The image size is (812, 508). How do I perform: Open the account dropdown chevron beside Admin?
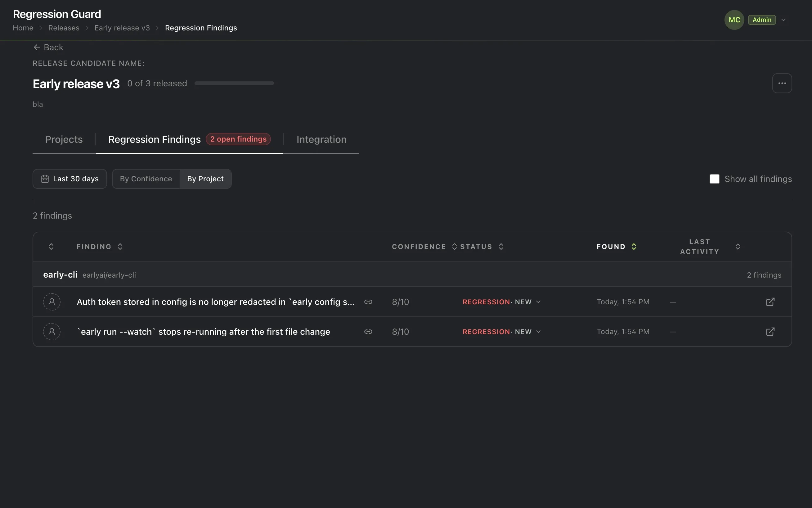coord(783,20)
